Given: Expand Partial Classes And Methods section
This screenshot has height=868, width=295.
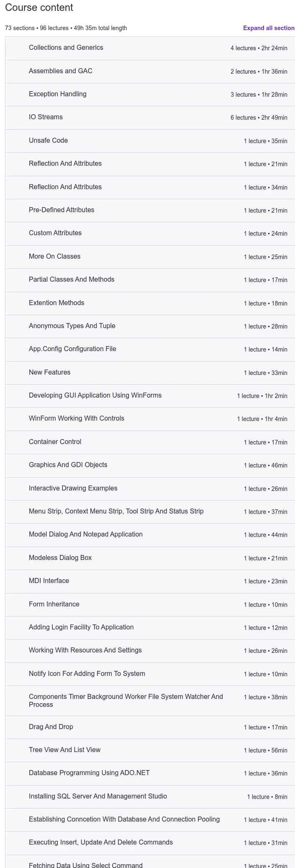Looking at the screenshot, I should (150, 280).
